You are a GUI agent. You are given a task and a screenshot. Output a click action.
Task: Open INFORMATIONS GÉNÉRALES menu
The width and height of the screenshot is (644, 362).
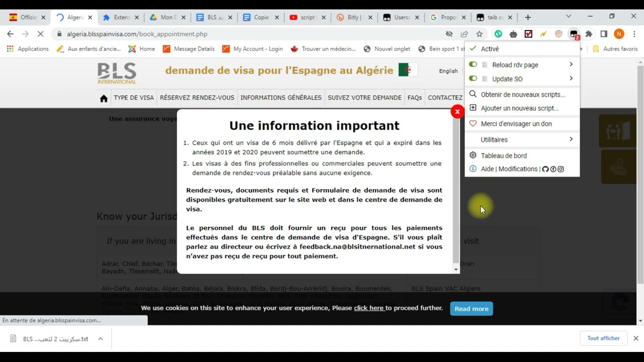[x=281, y=98]
